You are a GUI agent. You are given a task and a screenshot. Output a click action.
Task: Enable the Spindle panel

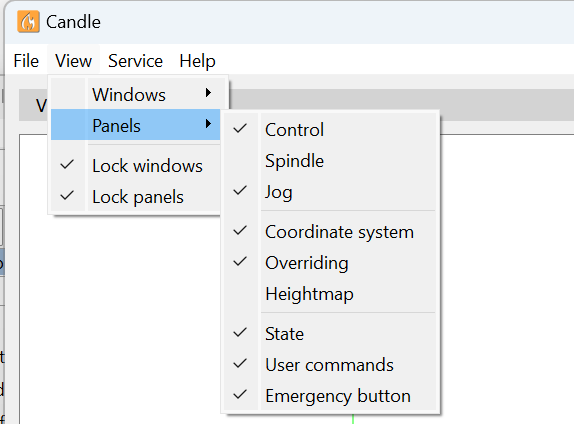click(330, 160)
